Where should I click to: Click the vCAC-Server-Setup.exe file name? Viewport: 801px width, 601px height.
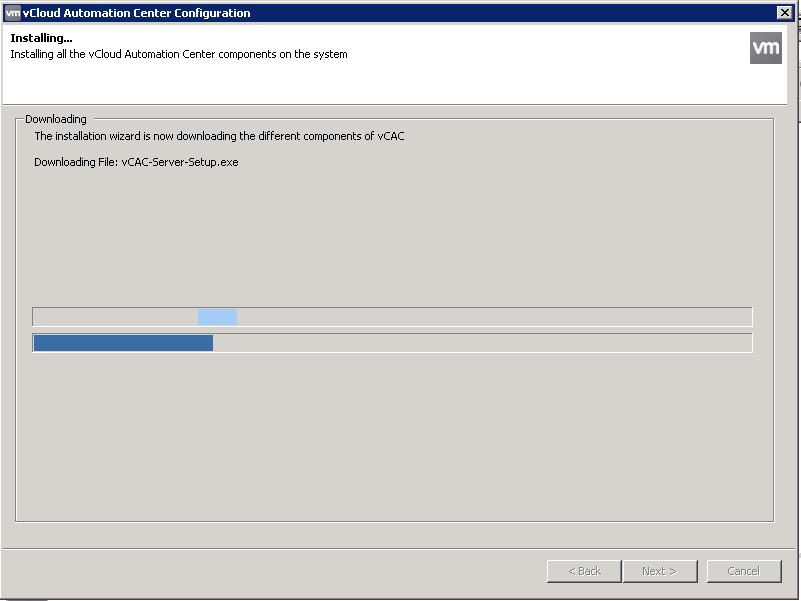tap(180, 162)
